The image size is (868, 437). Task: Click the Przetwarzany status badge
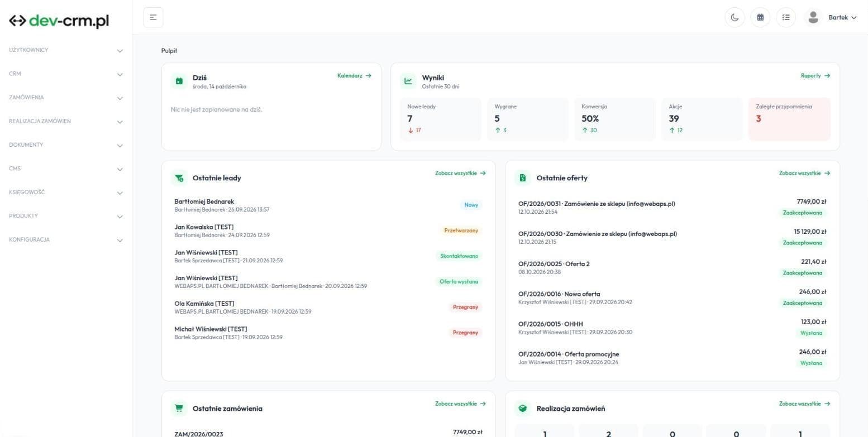[x=461, y=230]
